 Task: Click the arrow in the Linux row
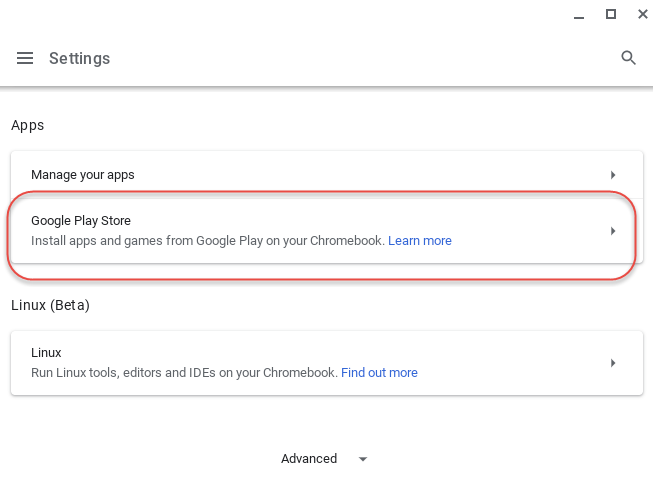click(x=613, y=363)
